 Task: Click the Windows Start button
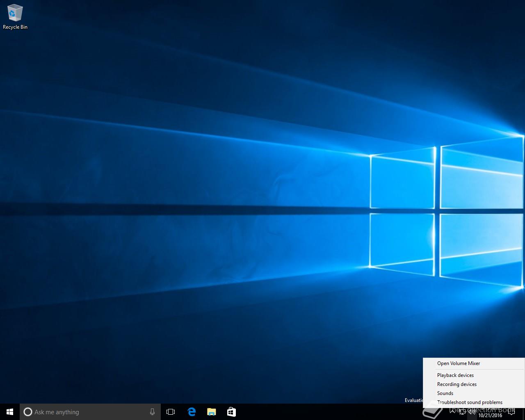pos(10,412)
